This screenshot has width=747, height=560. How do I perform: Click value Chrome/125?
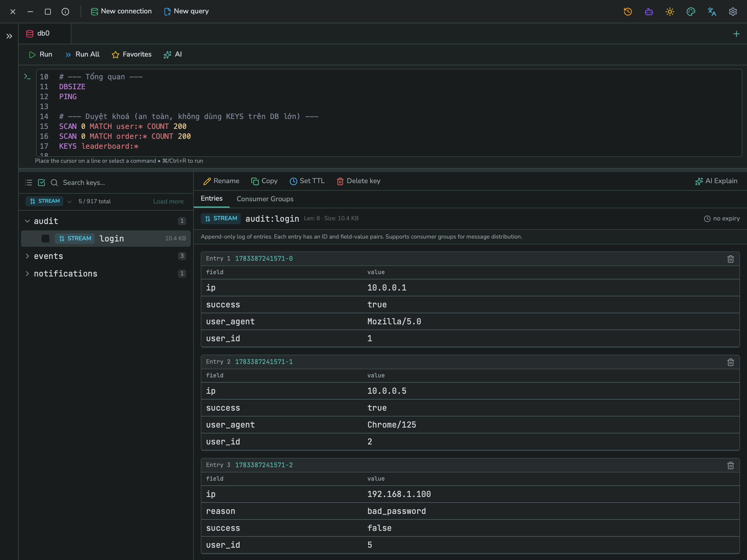[x=392, y=425]
